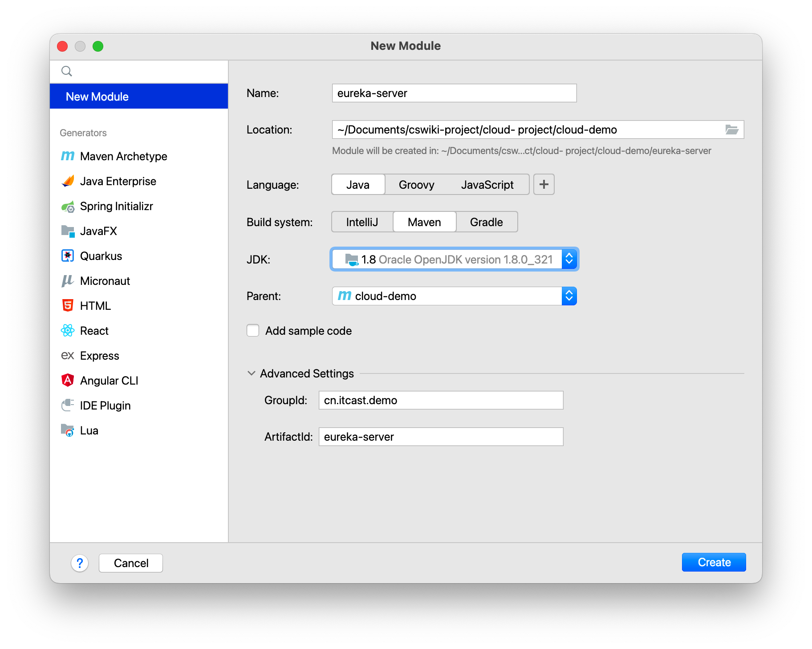Check the Add sample code checkbox

tap(253, 331)
